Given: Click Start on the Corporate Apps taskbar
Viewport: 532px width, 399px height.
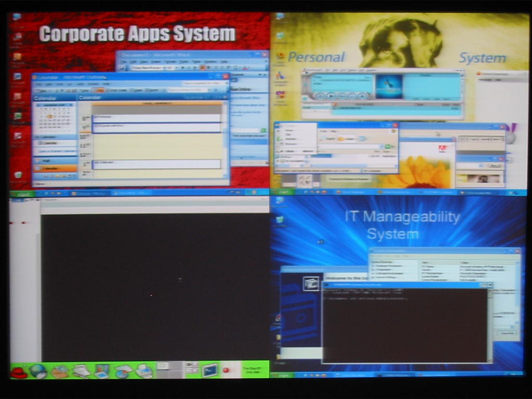Looking at the screenshot, I should [x=22, y=194].
